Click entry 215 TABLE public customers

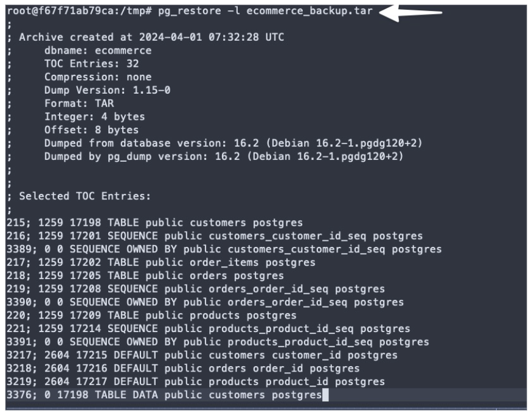tap(154, 223)
